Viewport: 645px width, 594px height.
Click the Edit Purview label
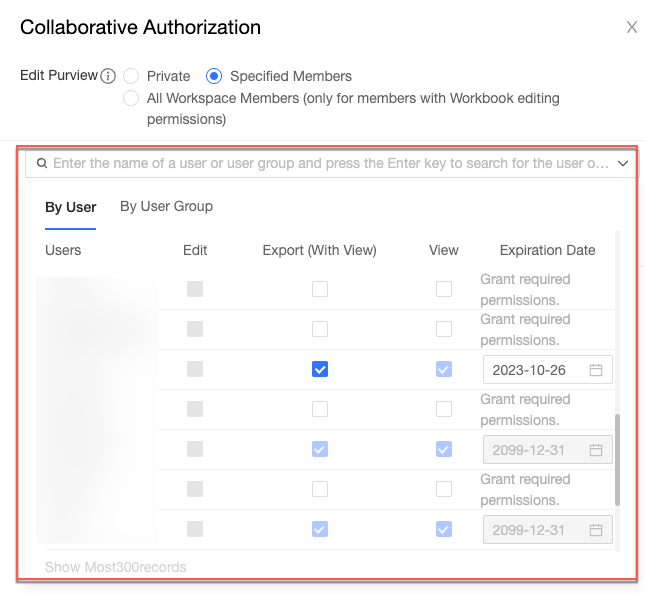(59, 75)
